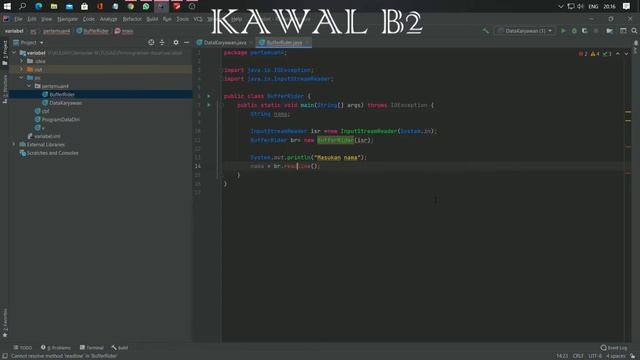Open the notification center icon
Image resolution: width=640 pixels, height=360 pixels.
627,6
